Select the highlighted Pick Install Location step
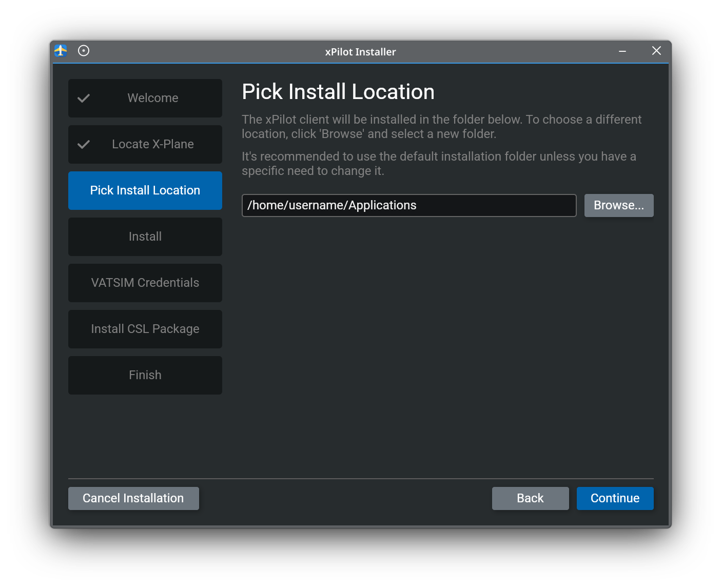The height and width of the screenshot is (588, 722). click(145, 190)
